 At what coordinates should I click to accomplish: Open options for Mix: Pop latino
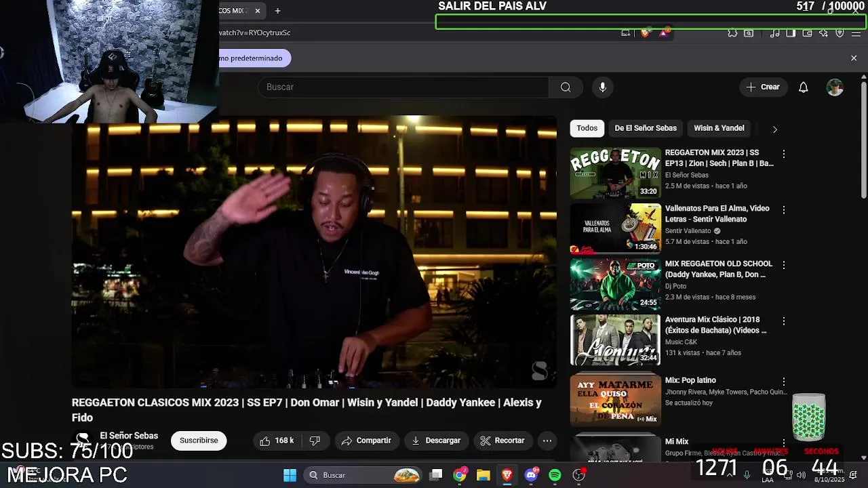coord(784,382)
